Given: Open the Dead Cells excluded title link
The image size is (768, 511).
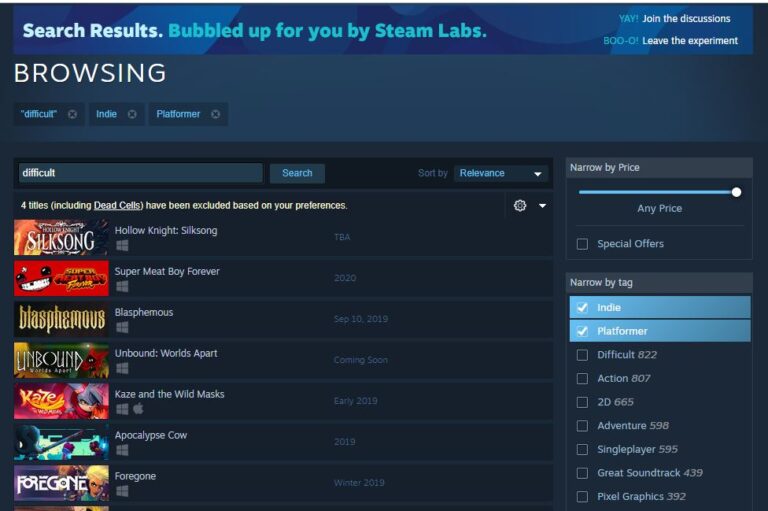Looking at the screenshot, I should pos(117,205).
